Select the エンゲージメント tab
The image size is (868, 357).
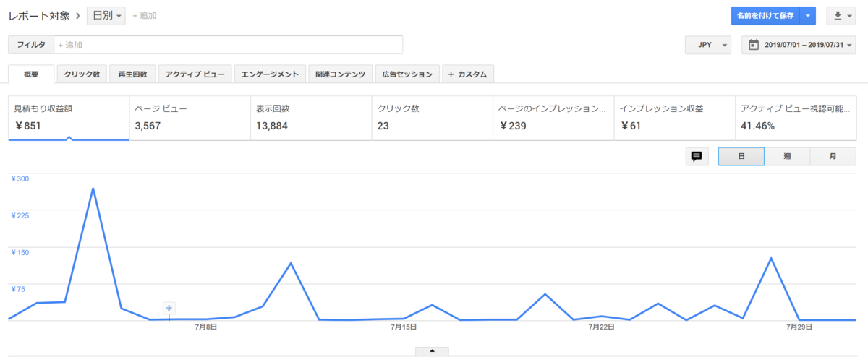(271, 74)
